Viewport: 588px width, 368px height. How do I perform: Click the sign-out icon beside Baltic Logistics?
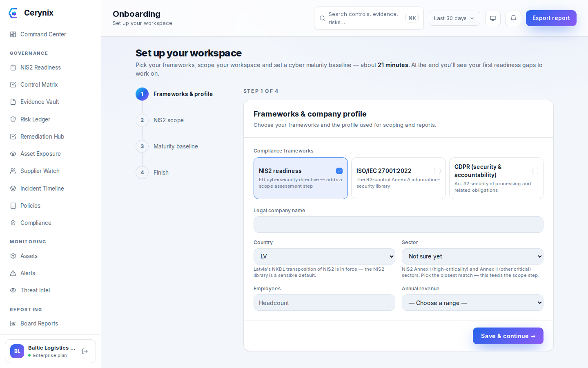pyautogui.click(x=85, y=351)
